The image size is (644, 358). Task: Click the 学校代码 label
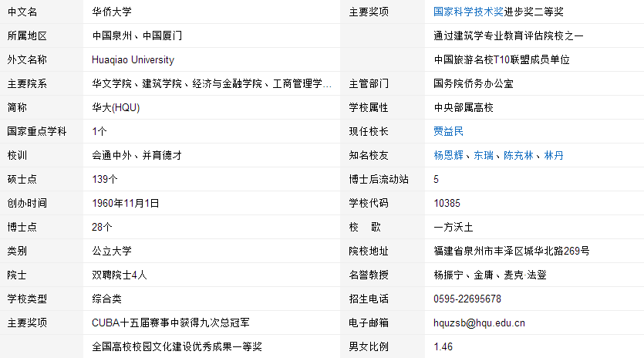tap(369, 204)
